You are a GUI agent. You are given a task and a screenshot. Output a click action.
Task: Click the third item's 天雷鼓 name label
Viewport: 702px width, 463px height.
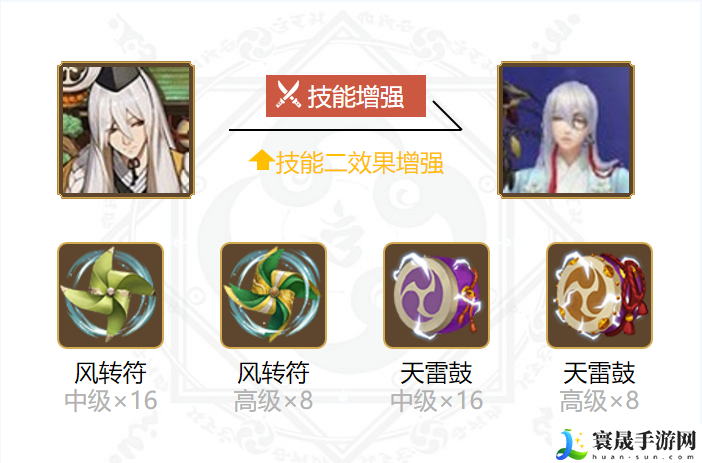click(437, 373)
